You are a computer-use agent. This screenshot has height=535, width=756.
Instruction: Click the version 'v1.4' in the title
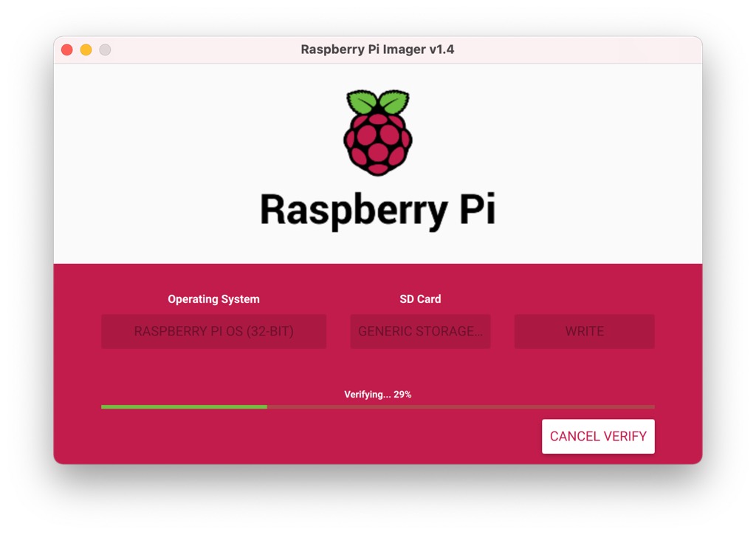[441, 50]
